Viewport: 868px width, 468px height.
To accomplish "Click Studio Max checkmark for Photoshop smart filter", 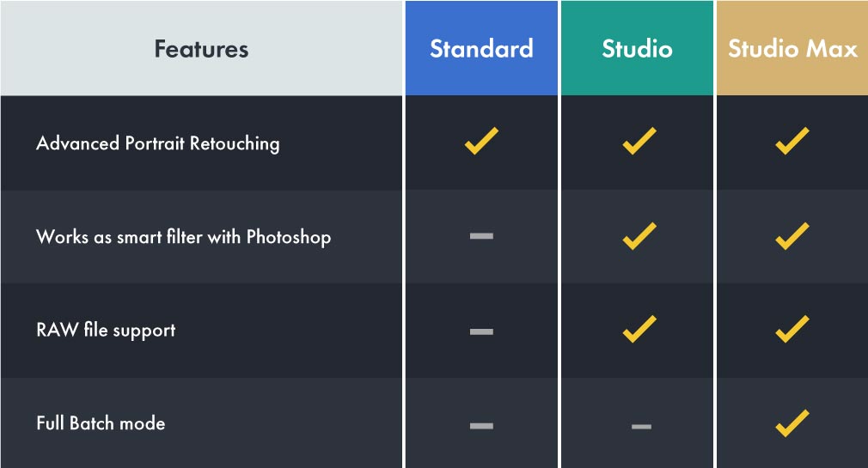I will 792,236.
